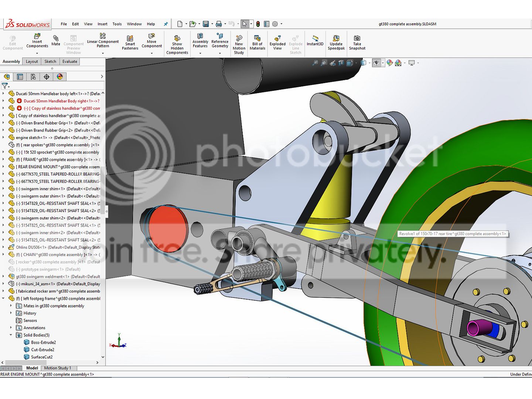Click Edit Appearance color ball icon
Image resolution: width=532 pixels, height=399 pixels.
(x=390, y=63)
